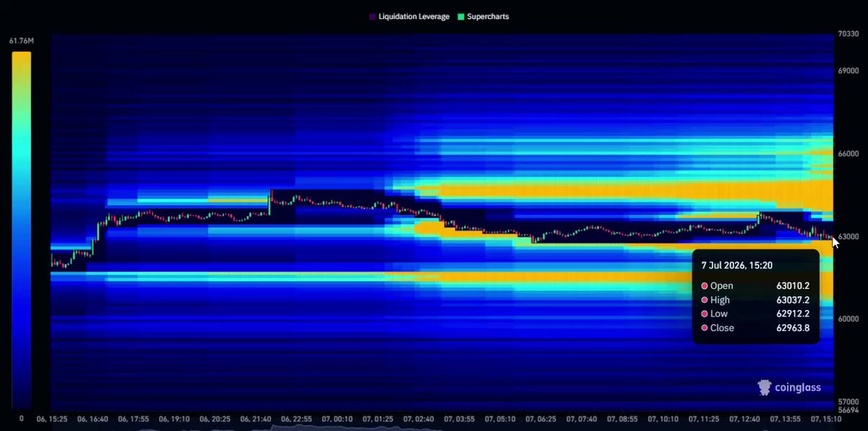Click the '07, 12:40' time axis label

click(745, 419)
